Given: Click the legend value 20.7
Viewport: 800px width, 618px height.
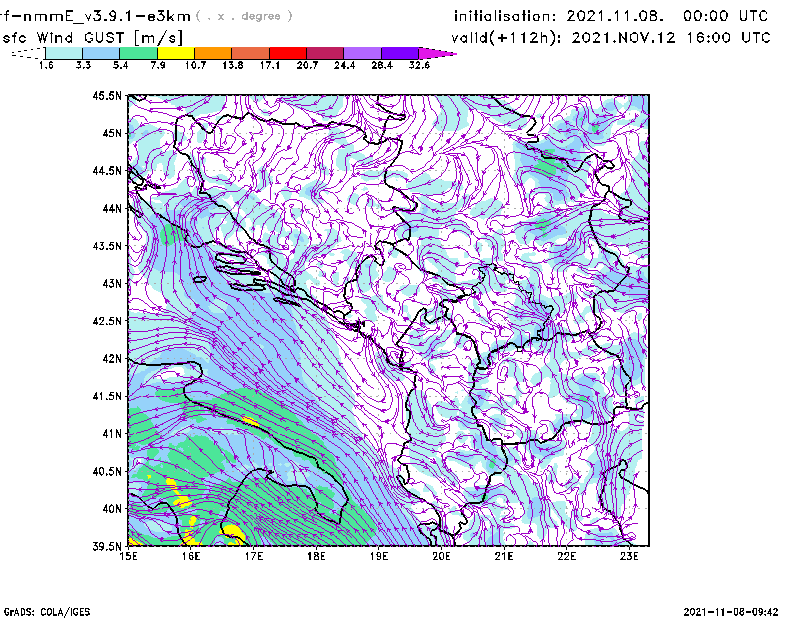Looking at the screenshot, I should tap(307, 65).
